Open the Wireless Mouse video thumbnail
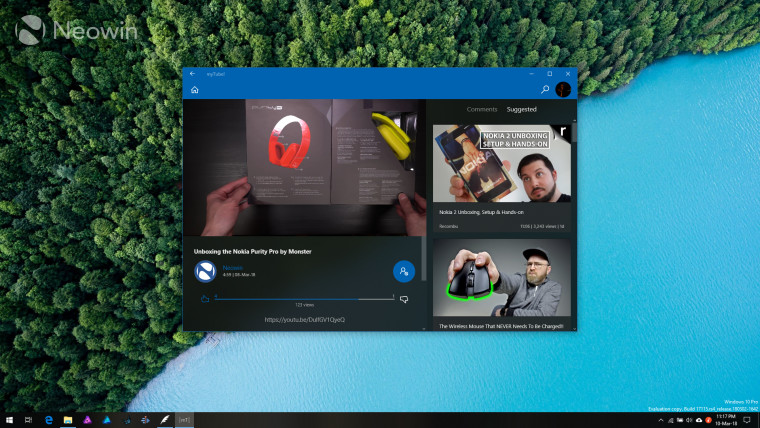The width and height of the screenshot is (760, 428). click(x=502, y=278)
